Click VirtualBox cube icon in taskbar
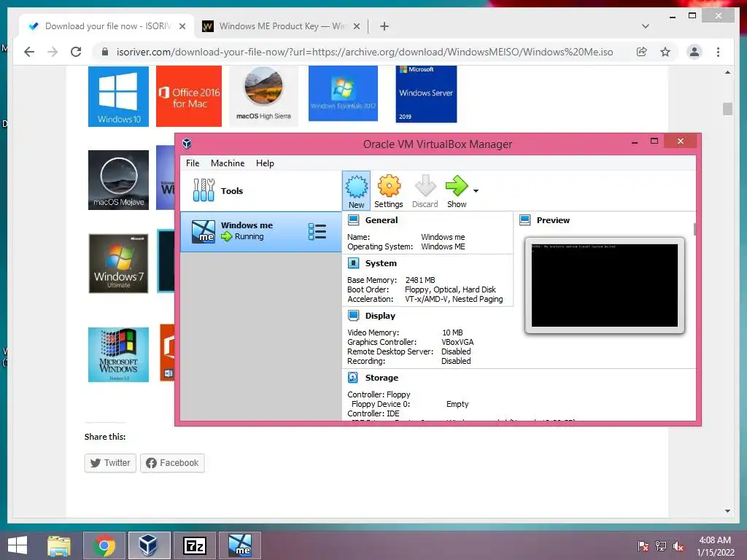Image resolution: width=747 pixels, height=560 pixels. (149, 545)
